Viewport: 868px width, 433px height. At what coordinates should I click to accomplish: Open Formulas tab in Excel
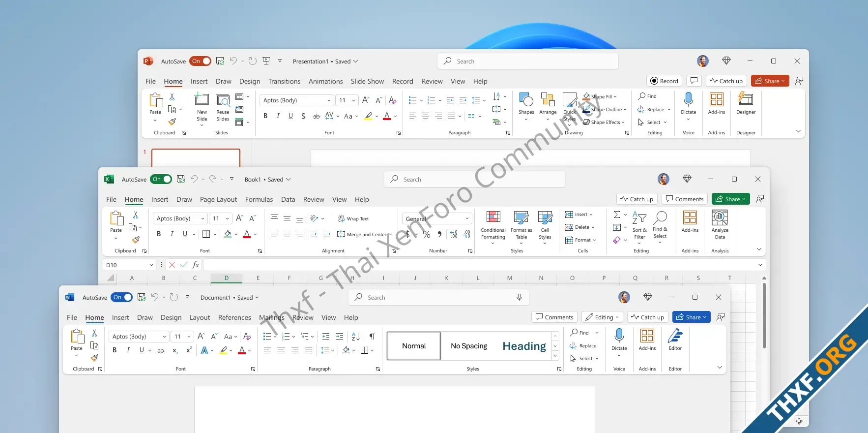point(259,199)
